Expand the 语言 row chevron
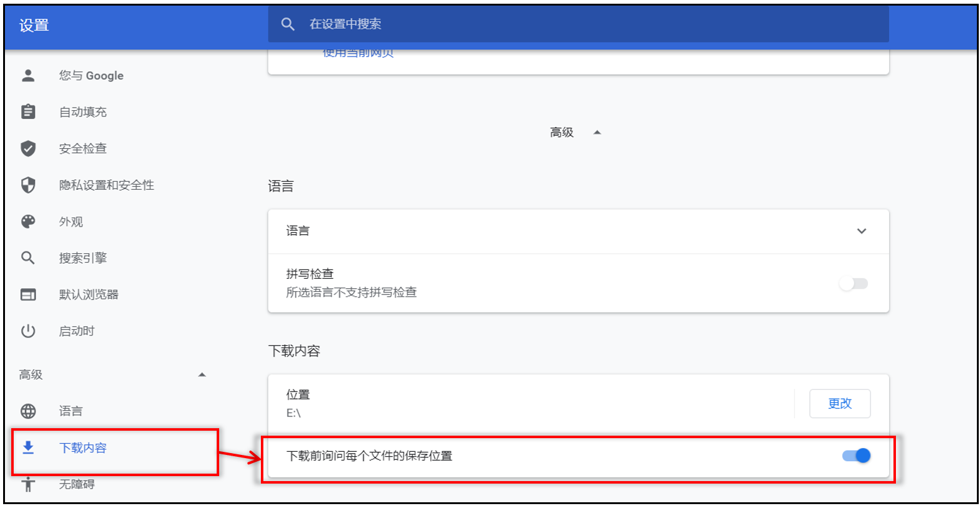980x506 pixels. 862,231
